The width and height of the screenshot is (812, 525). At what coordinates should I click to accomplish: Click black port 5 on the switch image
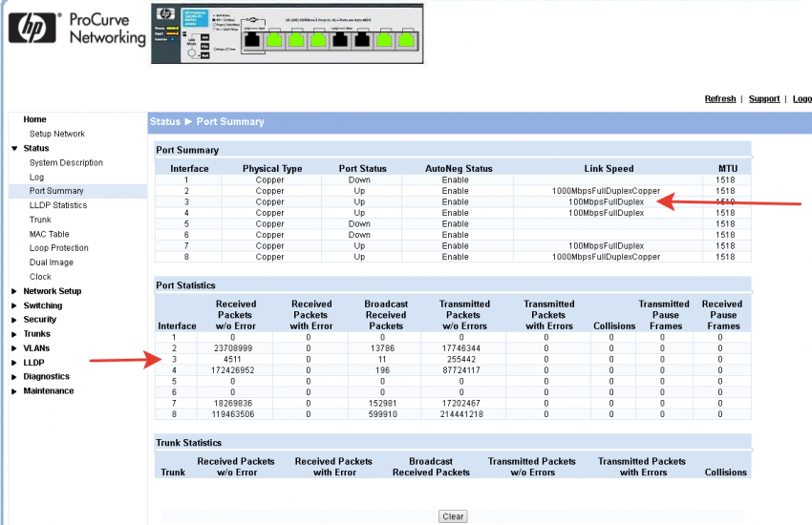coord(341,41)
